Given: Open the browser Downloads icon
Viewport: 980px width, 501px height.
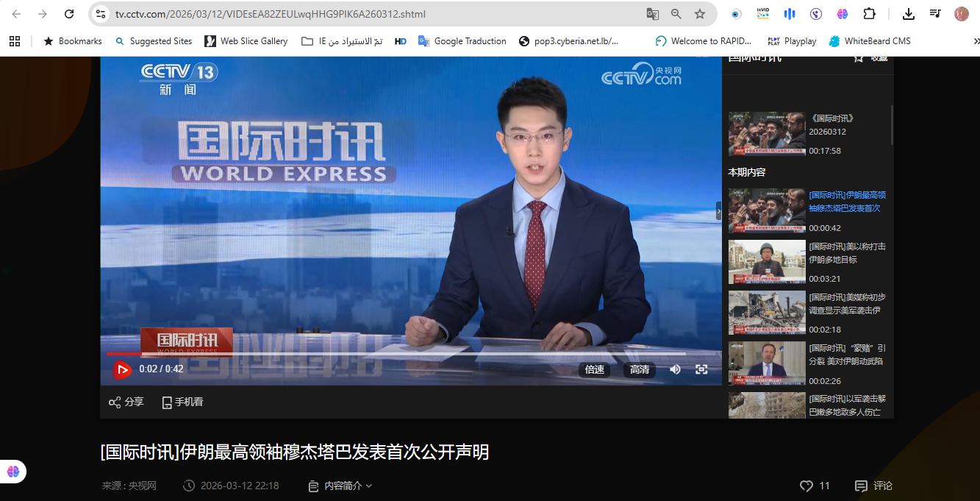Looking at the screenshot, I should click(909, 14).
